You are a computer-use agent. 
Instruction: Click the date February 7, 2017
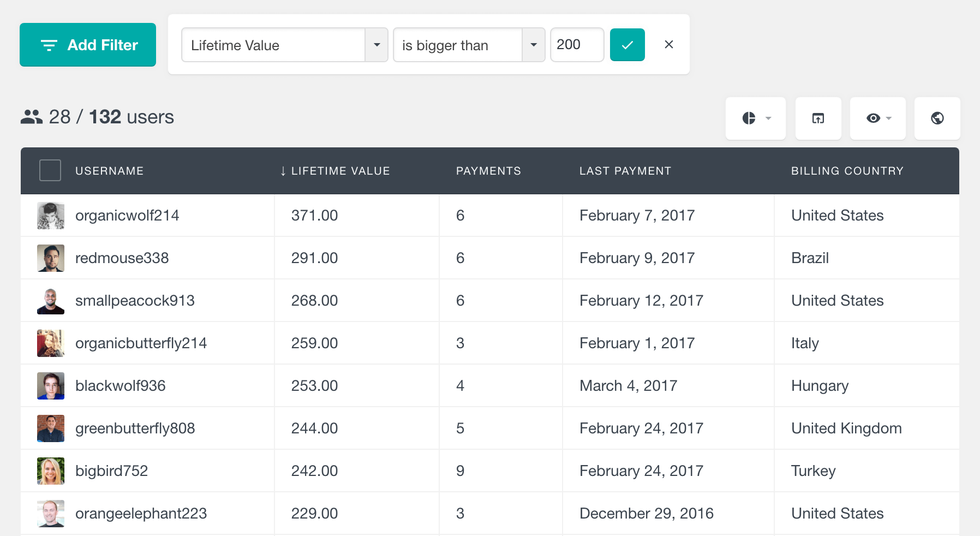(x=637, y=216)
